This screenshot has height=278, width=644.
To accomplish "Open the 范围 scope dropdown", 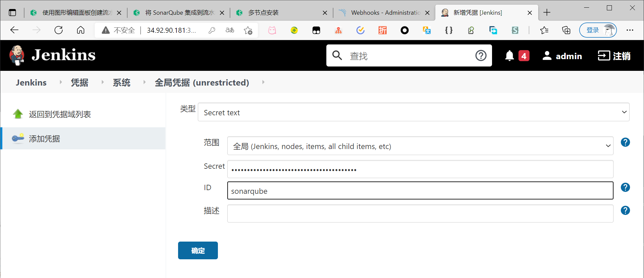I will [x=420, y=146].
